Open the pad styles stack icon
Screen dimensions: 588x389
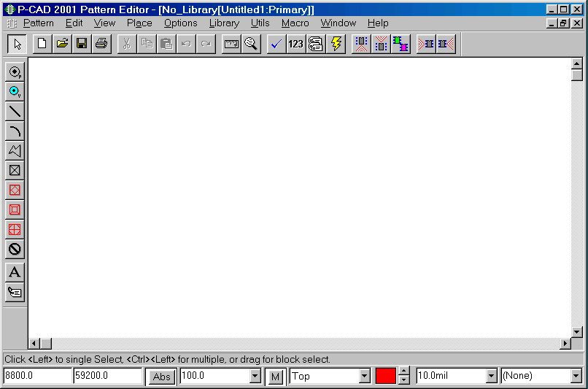click(x=316, y=44)
